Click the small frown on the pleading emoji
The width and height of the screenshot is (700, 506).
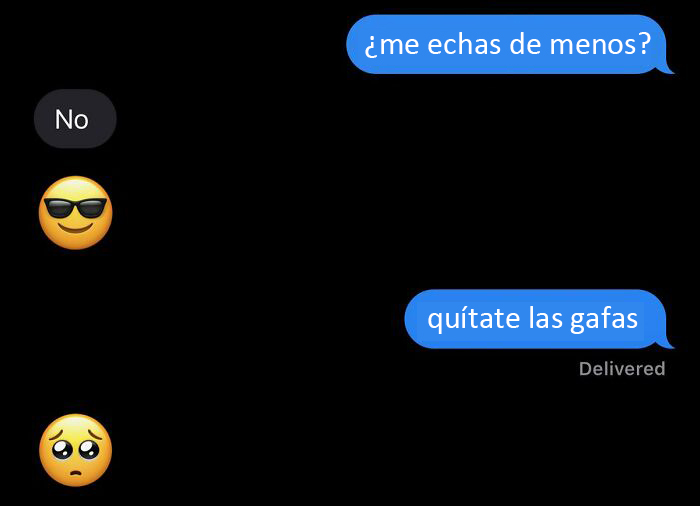[x=75, y=473]
